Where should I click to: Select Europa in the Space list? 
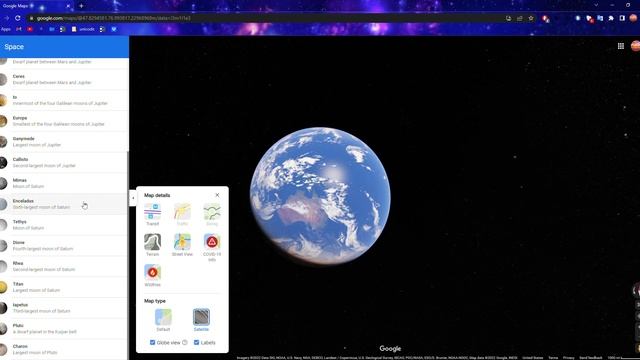64,121
